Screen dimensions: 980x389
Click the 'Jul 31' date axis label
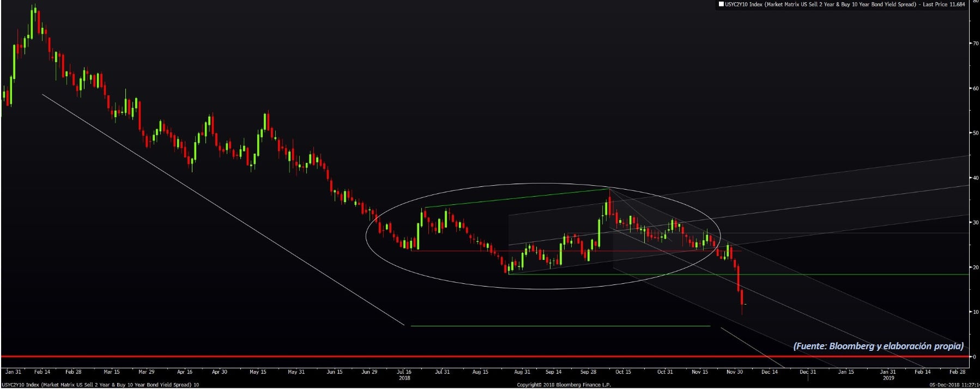click(442, 372)
